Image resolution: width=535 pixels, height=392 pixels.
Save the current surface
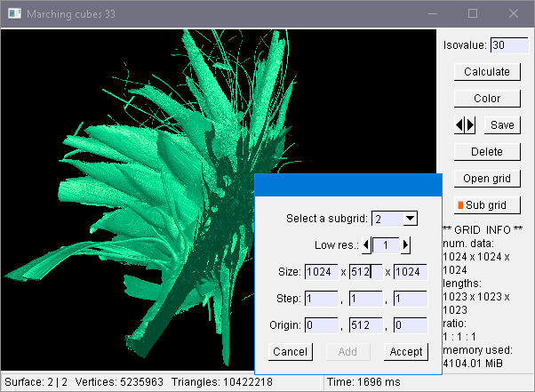pyautogui.click(x=501, y=125)
